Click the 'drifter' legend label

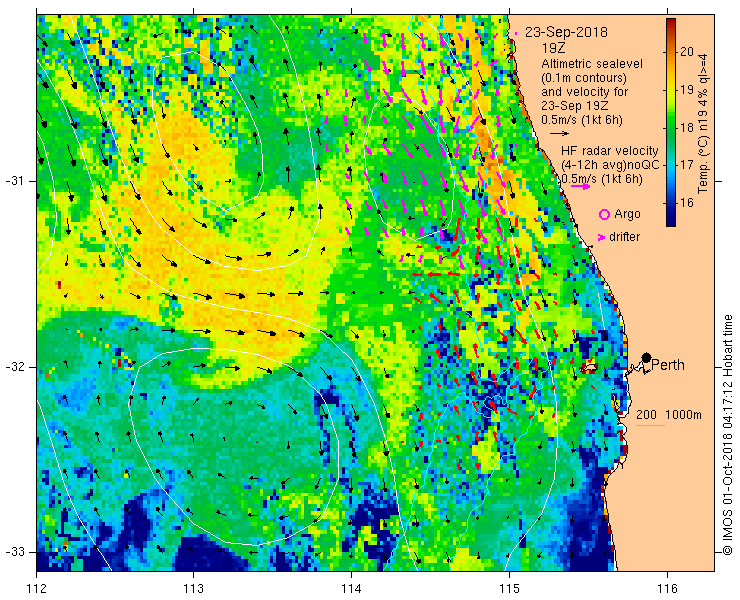click(x=624, y=237)
